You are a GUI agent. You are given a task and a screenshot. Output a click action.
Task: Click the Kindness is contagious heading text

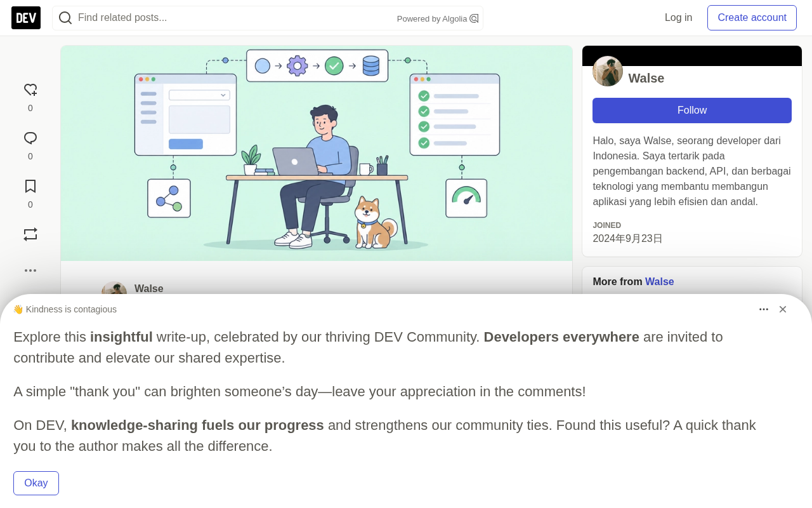tap(65, 309)
